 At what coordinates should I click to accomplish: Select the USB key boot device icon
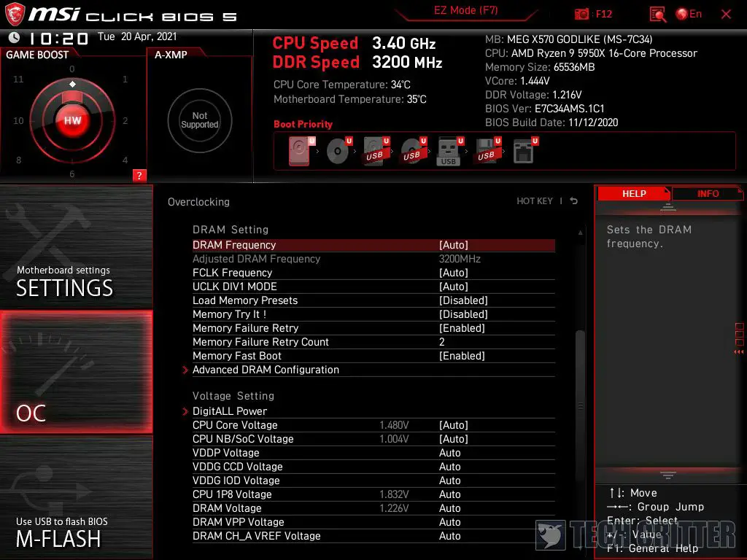(450, 152)
